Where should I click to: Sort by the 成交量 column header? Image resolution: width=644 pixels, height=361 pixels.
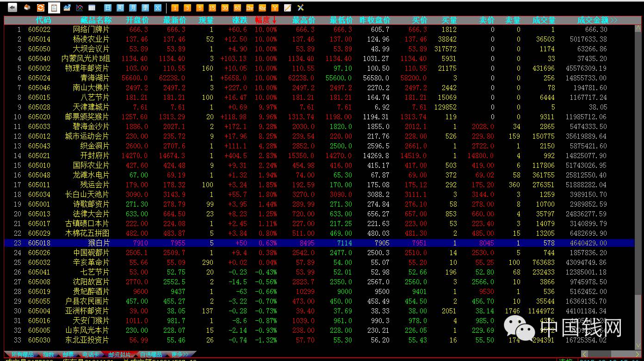point(544,20)
